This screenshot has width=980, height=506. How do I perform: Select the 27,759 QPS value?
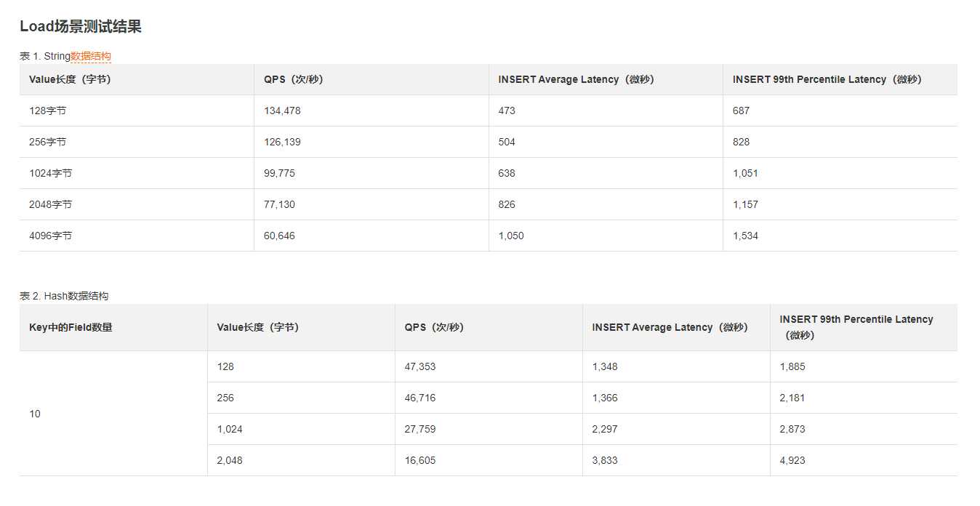click(x=420, y=429)
